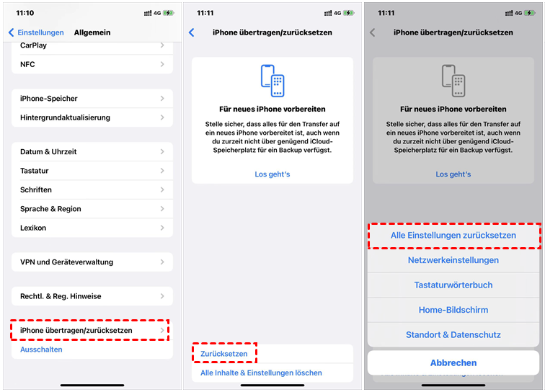Viewport: 545px width, 392px height.
Task: Tap the battery charging icon on first screen
Action: [169, 13]
